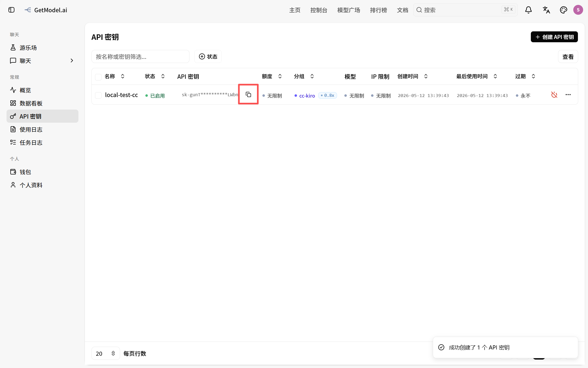The width and height of the screenshot is (588, 368).
Task: Click the 已启用 status badge
Action: [x=155, y=96]
